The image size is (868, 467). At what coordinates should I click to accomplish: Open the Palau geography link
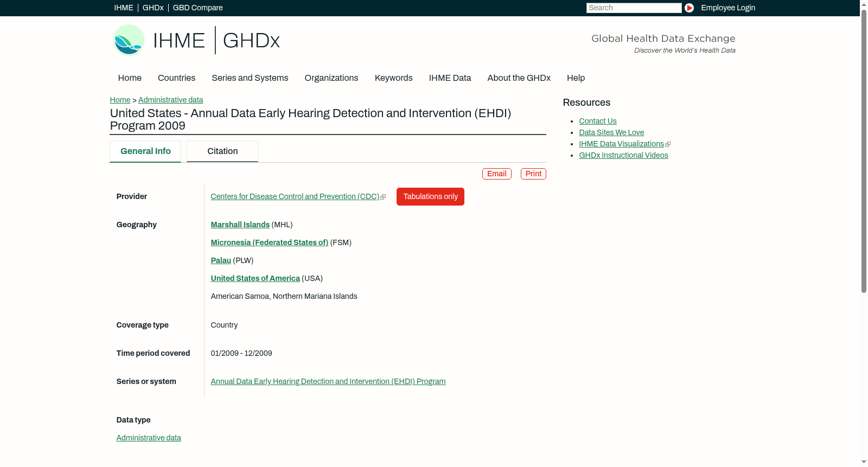221,260
